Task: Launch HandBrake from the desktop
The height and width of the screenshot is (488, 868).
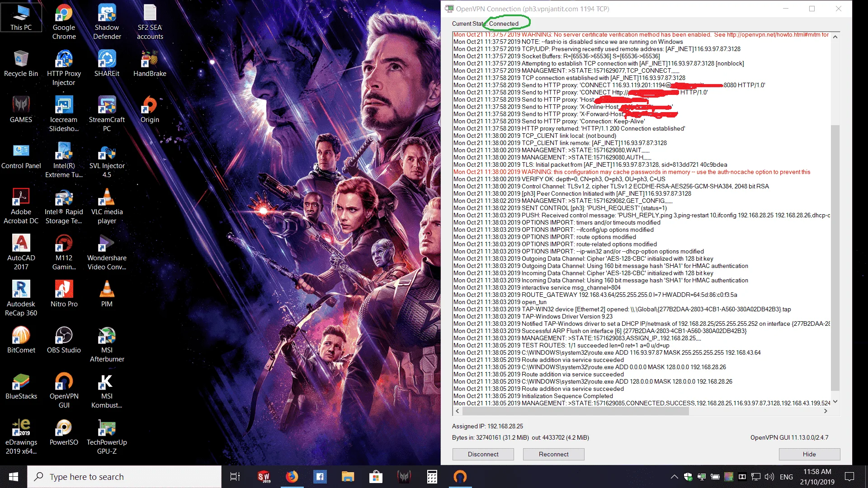Action: (x=150, y=64)
